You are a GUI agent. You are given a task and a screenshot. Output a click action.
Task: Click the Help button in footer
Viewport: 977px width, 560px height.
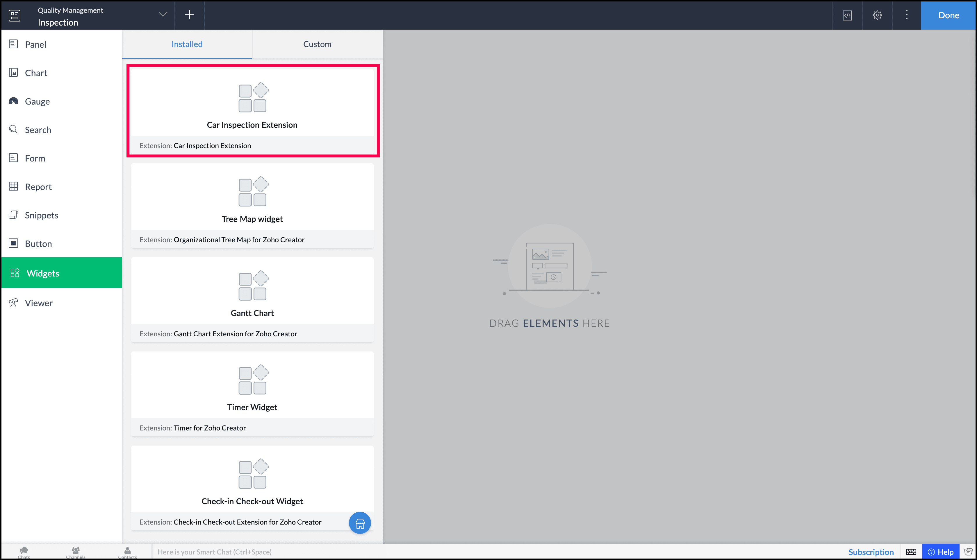[940, 552]
